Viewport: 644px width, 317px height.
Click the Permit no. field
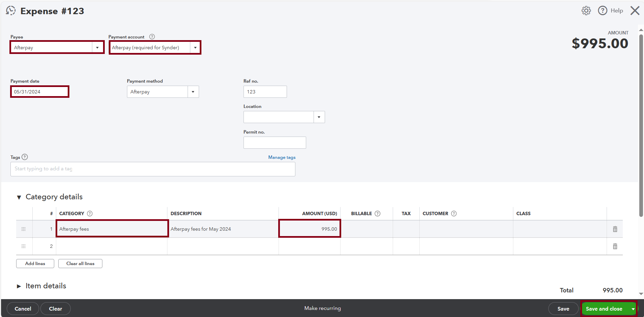point(275,143)
